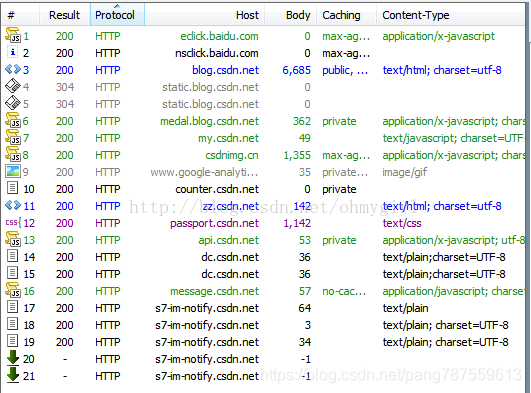Click the cached icon of session 5

(x=13, y=103)
